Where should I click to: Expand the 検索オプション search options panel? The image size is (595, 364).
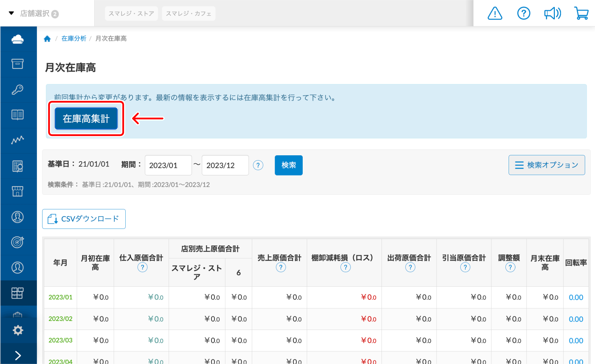tap(546, 165)
